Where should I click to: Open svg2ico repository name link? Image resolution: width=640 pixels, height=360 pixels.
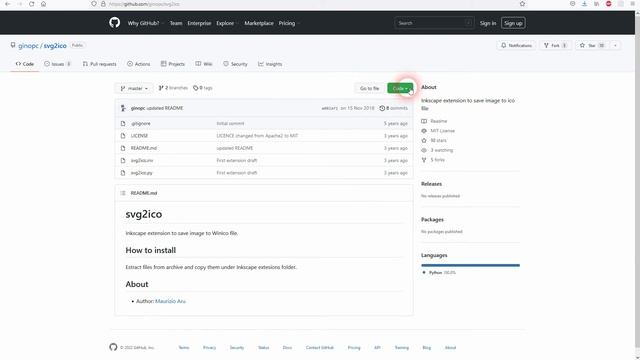55,46
